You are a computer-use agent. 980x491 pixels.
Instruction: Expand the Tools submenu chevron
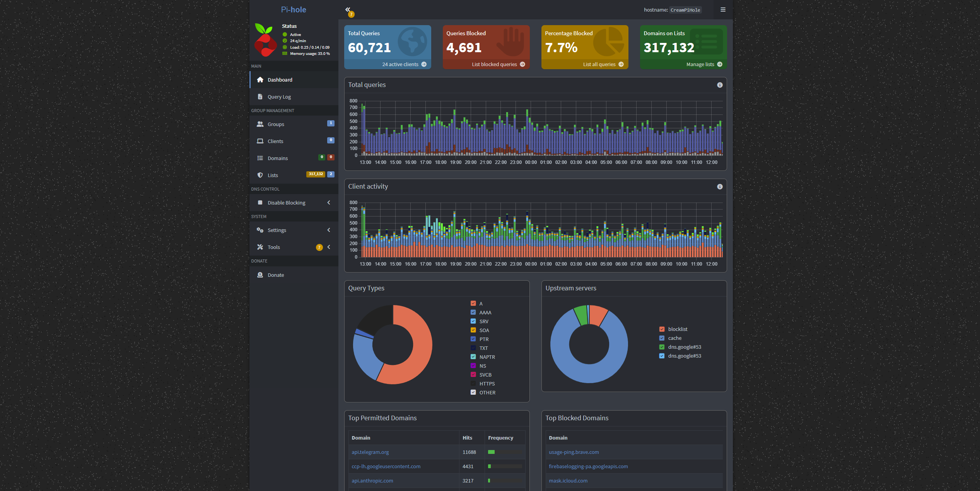click(x=329, y=247)
